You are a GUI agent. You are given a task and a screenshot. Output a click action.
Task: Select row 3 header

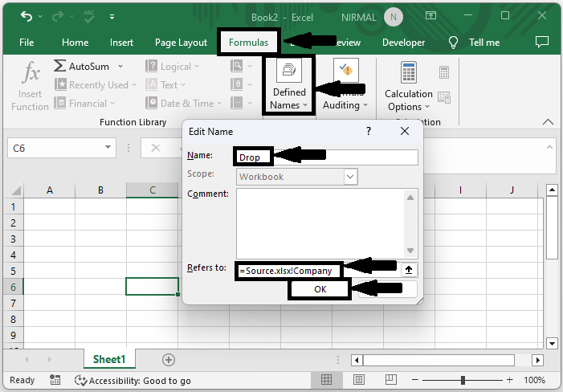(14, 239)
